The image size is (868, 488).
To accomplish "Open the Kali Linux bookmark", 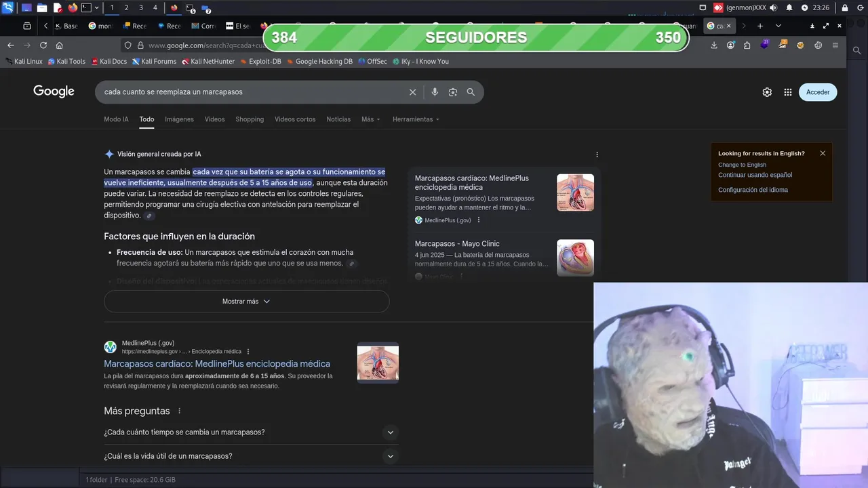I will (x=24, y=61).
